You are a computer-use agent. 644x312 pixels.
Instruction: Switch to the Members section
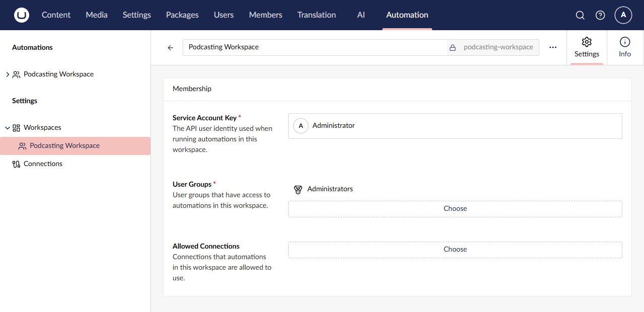pyautogui.click(x=266, y=15)
